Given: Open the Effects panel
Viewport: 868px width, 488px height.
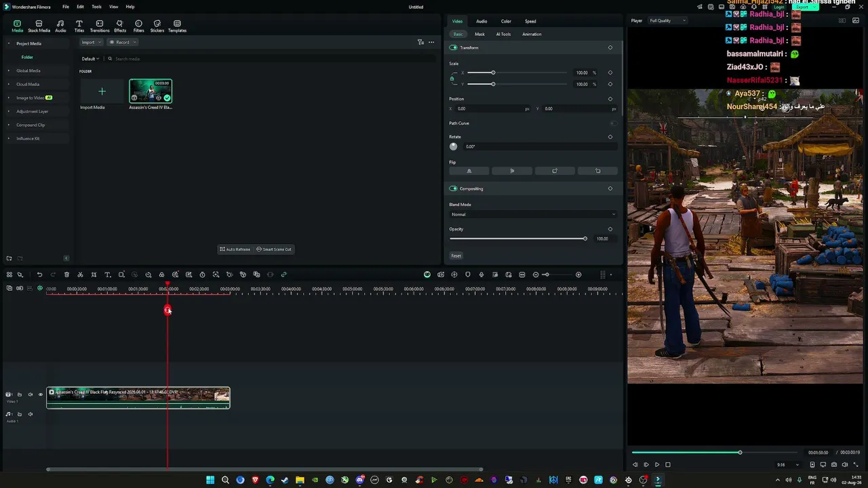Looking at the screenshot, I should tap(120, 26).
